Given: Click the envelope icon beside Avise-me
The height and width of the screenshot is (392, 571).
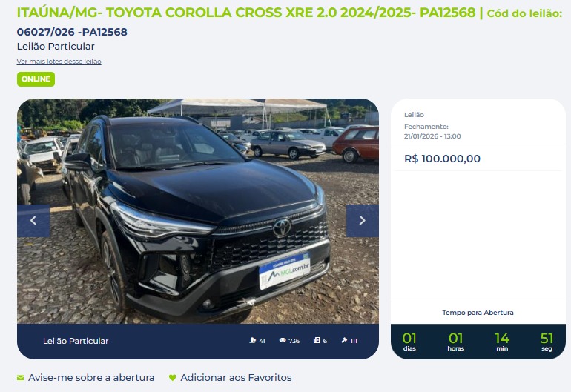Looking at the screenshot, I should coord(21,378).
